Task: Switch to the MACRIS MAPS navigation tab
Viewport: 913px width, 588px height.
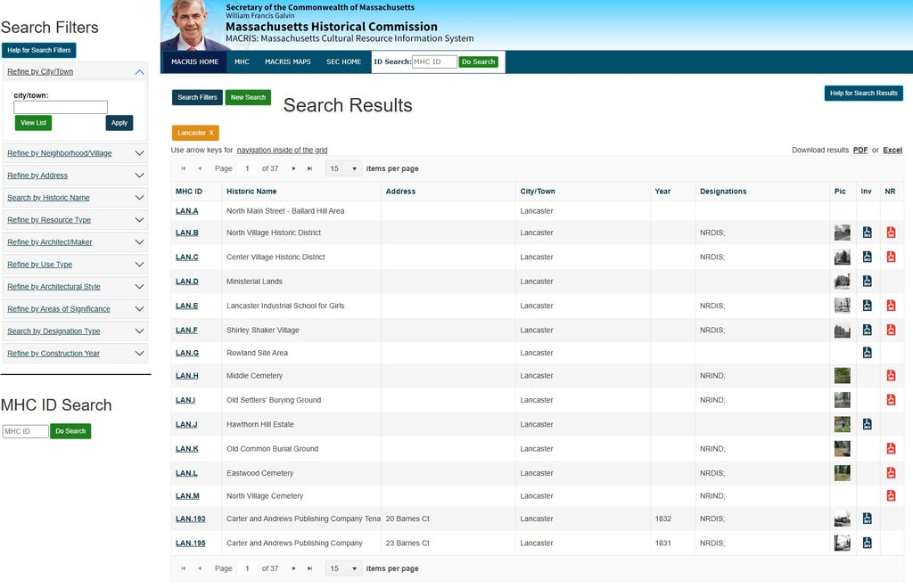Action: point(286,61)
